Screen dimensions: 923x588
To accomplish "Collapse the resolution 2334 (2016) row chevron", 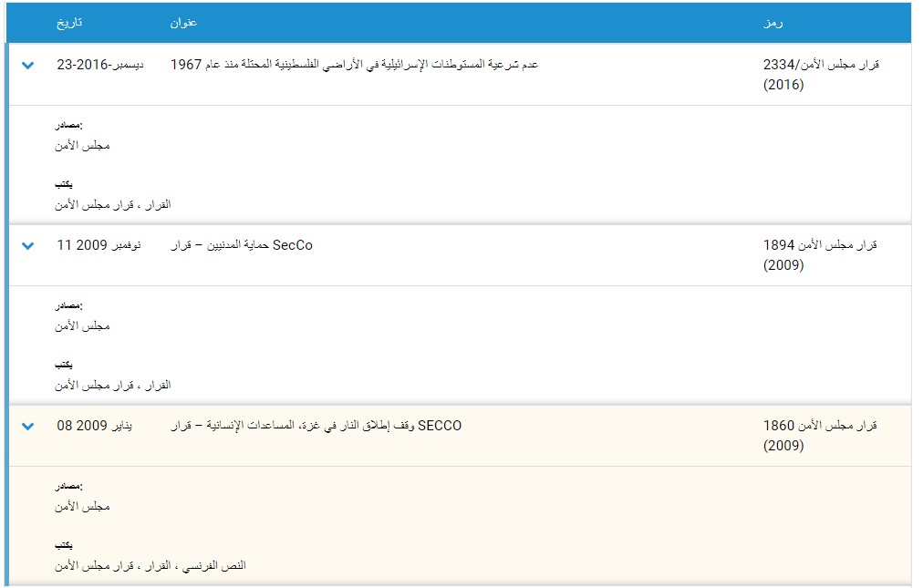I will pos(27,66).
